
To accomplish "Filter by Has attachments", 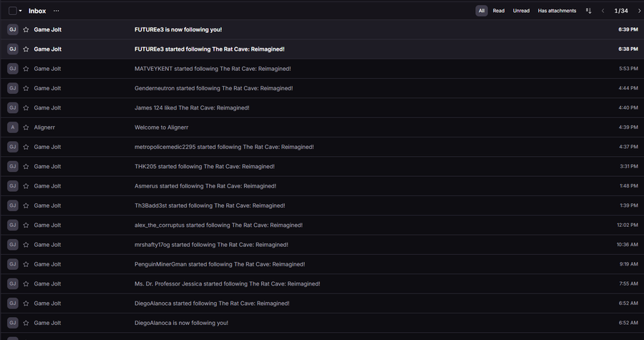I will coord(557,11).
